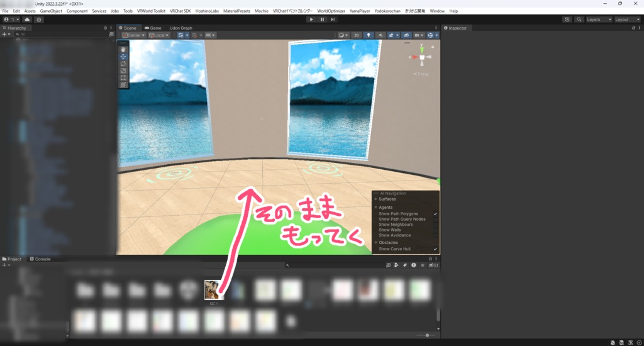Toggle scene lighting bulb icon

click(369, 35)
